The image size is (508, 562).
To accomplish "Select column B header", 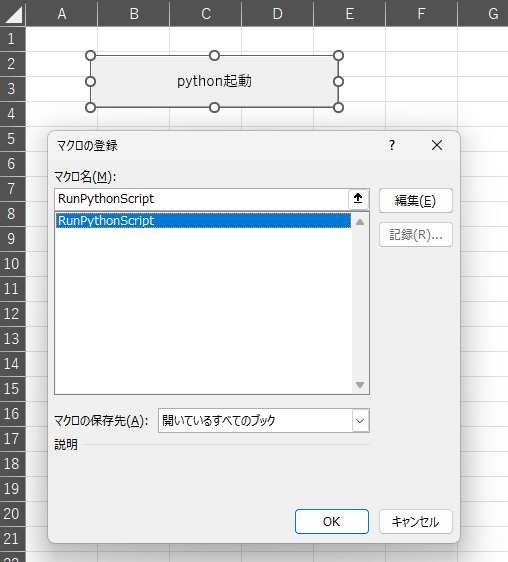I will 134,14.
